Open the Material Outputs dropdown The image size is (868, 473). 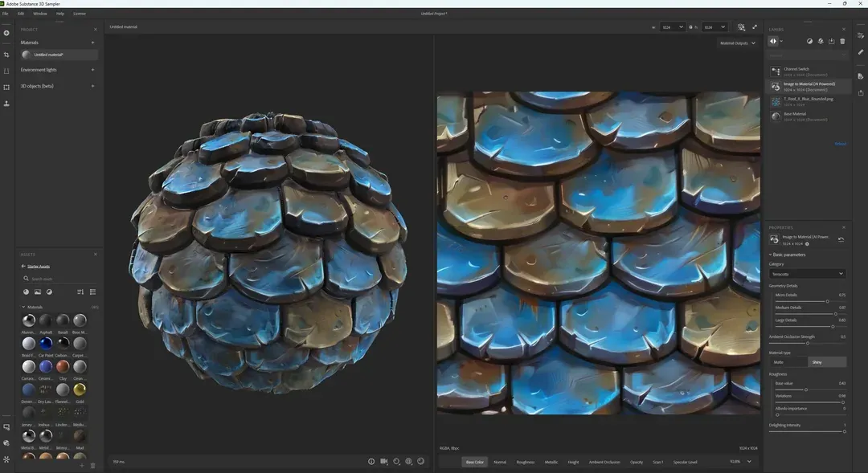point(737,43)
